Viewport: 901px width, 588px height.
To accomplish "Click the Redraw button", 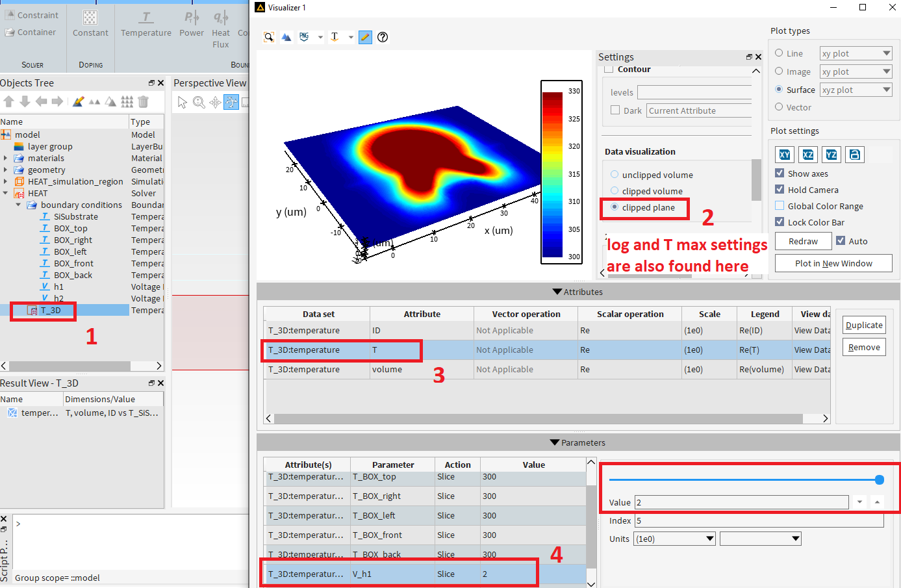I will point(803,241).
